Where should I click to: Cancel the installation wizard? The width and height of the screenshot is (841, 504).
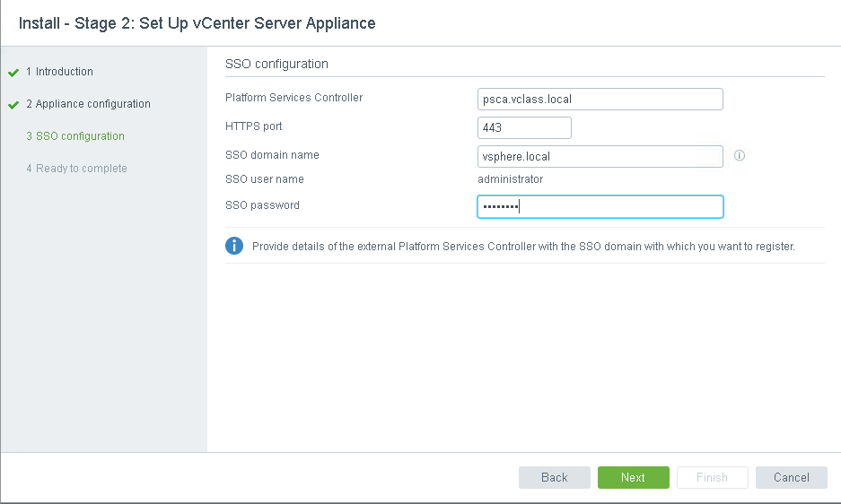791,477
